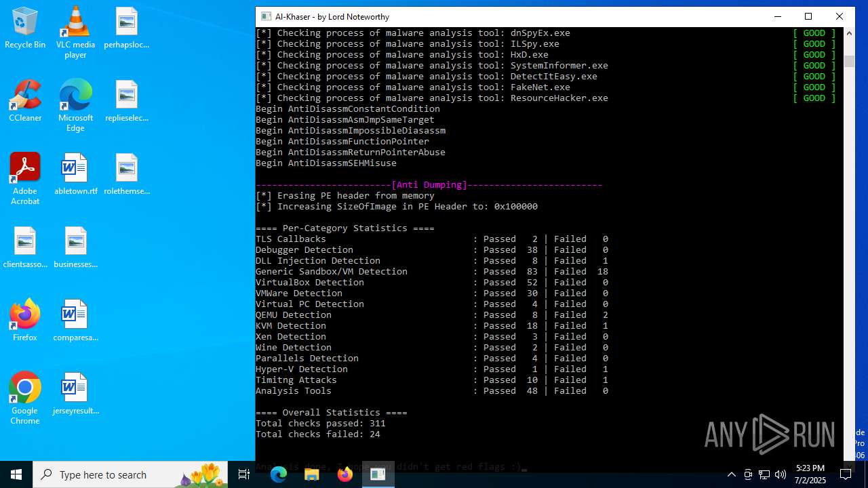Open the CCleaner desktop shortcut

pyautogui.click(x=25, y=102)
